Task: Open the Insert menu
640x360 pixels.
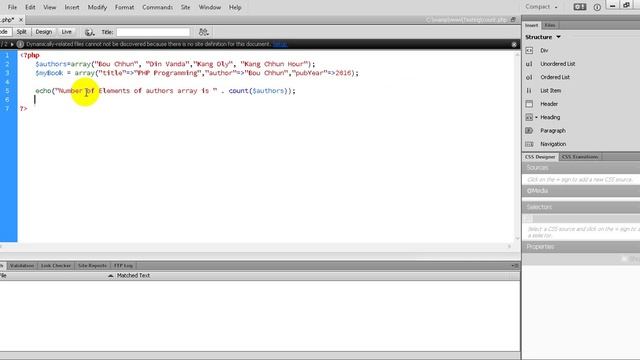Action: click(72, 7)
